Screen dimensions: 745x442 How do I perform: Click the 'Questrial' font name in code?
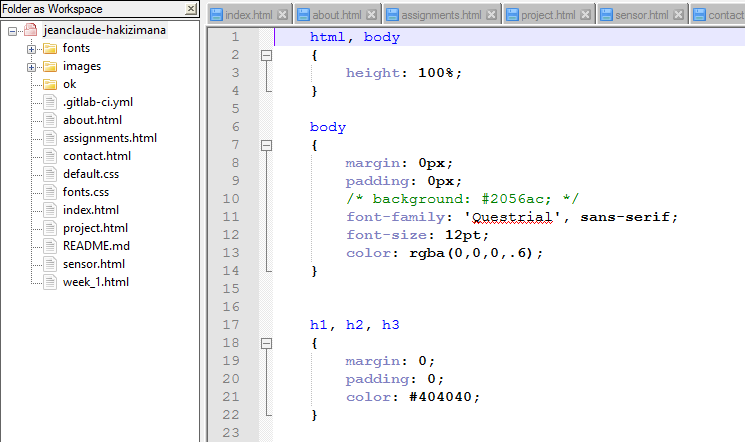click(512, 217)
